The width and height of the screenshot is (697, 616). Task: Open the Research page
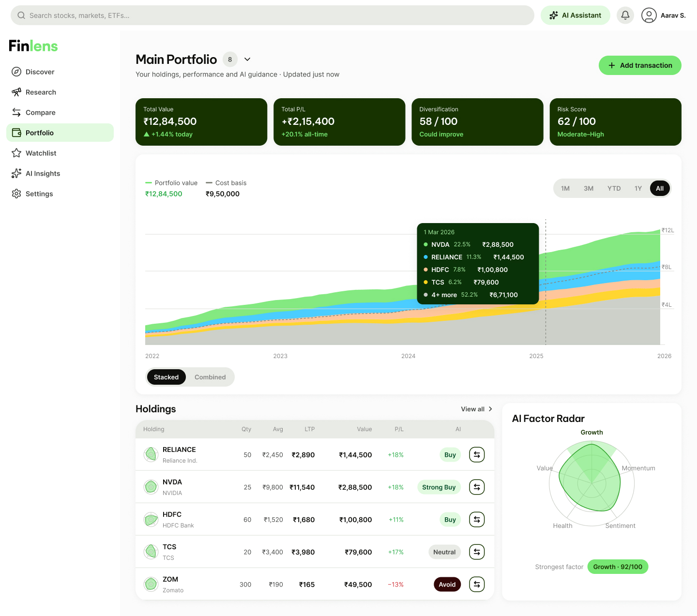click(x=60, y=92)
